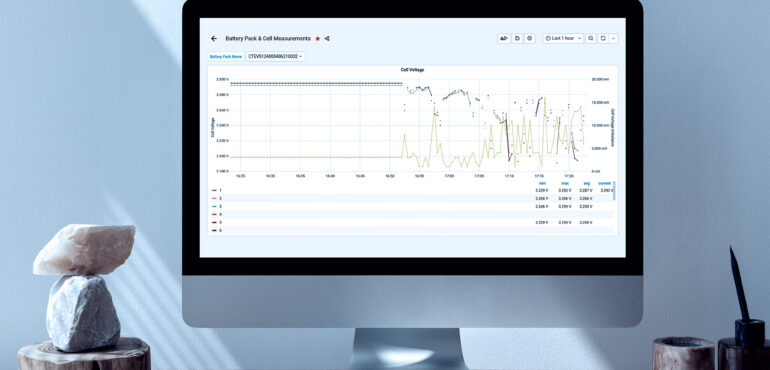Open the share dashboard icon
Viewport: 770px width, 370px height.
click(327, 38)
